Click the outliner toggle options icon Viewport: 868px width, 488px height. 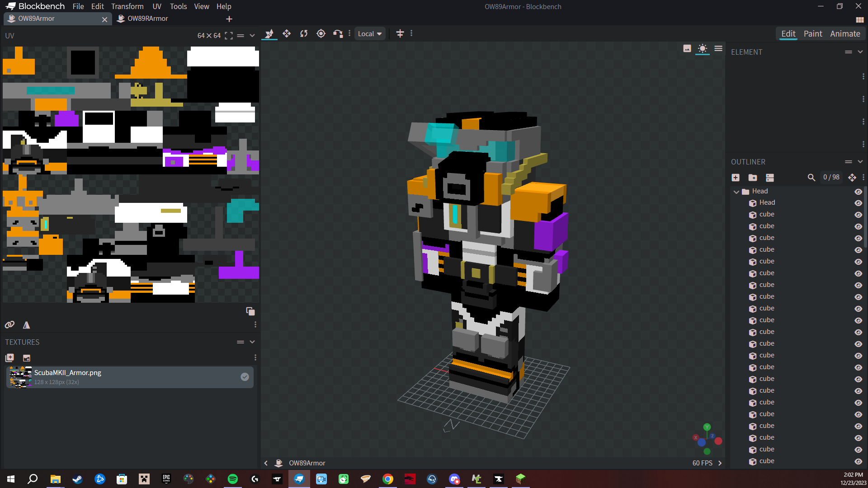[770, 178]
